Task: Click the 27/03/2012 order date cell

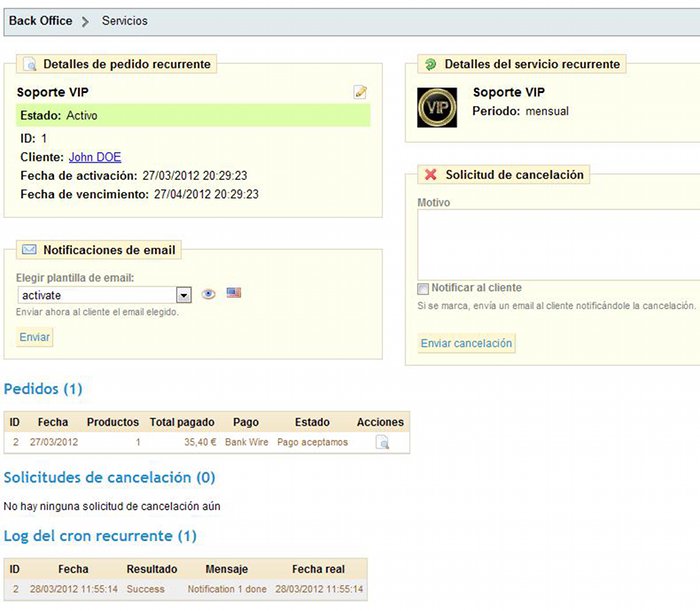Action: click(54, 442)
